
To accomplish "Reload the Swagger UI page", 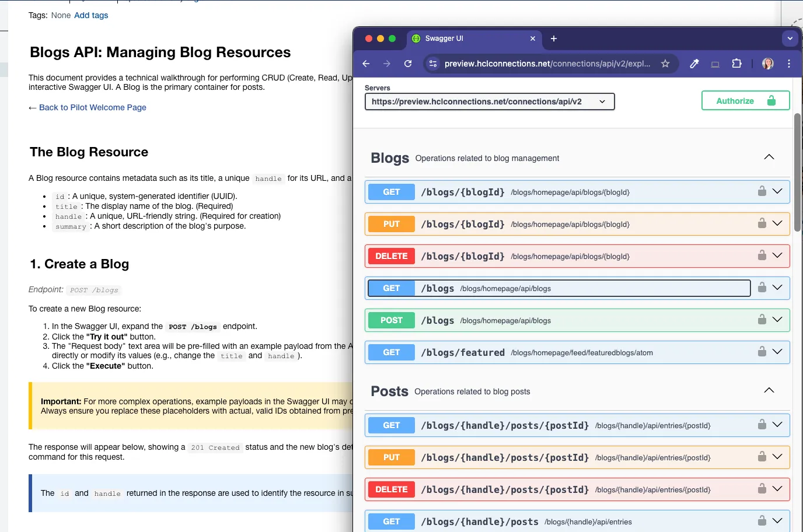I will 408,64.
